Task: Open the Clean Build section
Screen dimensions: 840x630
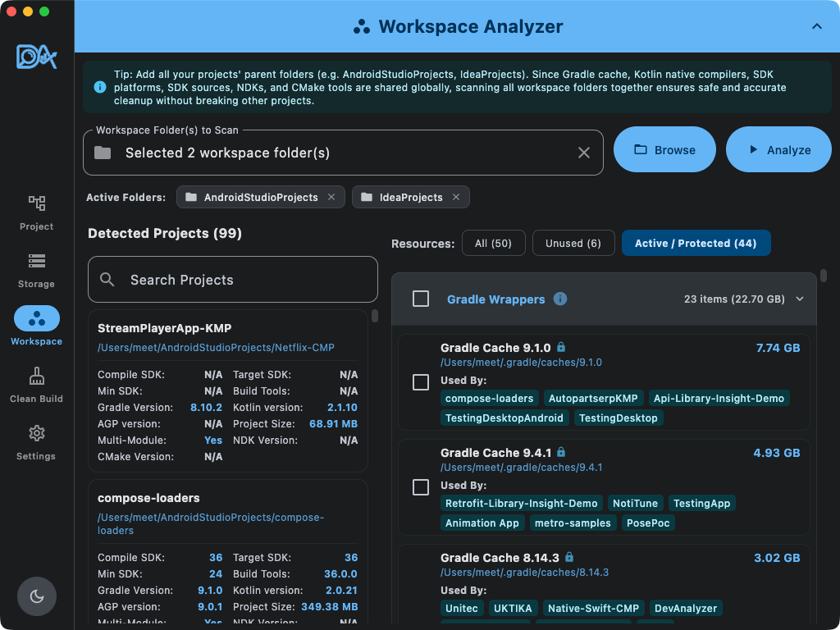Action: [x=36, y=386]
